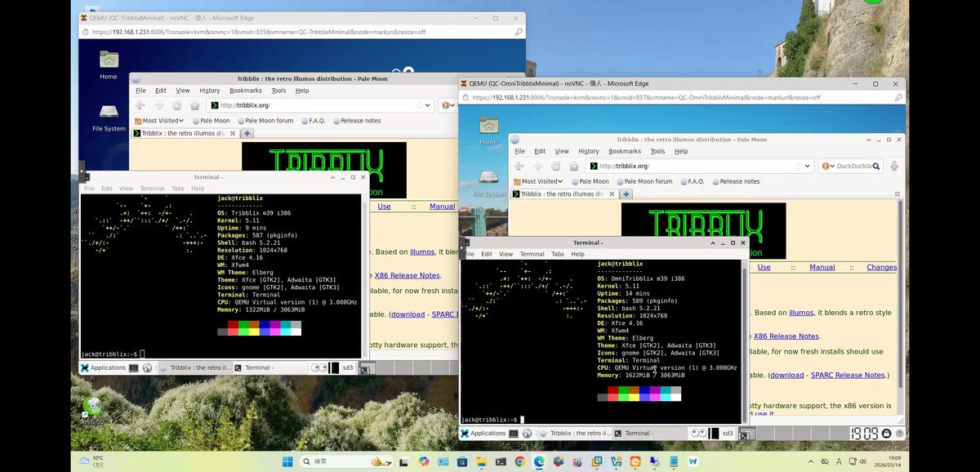Open Most Visited dropdown in TribblixMinimal window
This screenshot has height=472, width=980.
tap(159, 121)
